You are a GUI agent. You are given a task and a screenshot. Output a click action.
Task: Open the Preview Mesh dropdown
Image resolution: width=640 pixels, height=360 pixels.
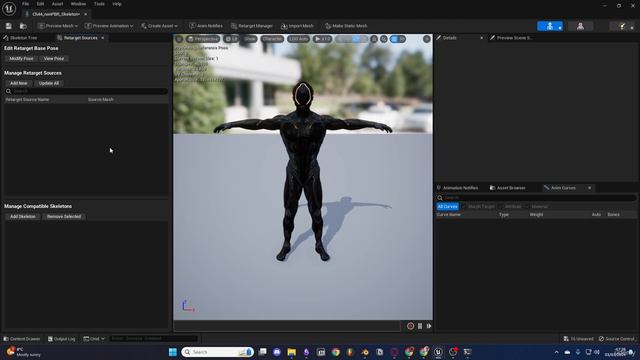pos(58,26)
